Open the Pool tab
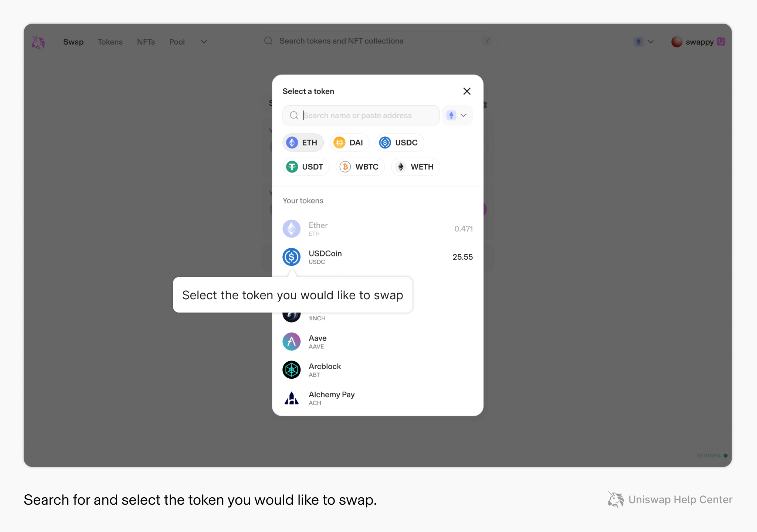The height and width of the screenshot is (532, 757). tap(177, 42)
